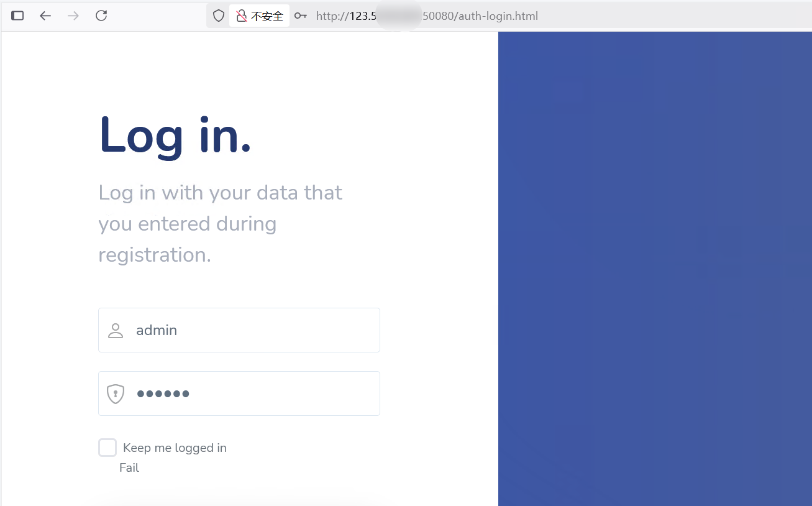
Task: Click the shield lock icon in password field
Action: pos(116,394)
